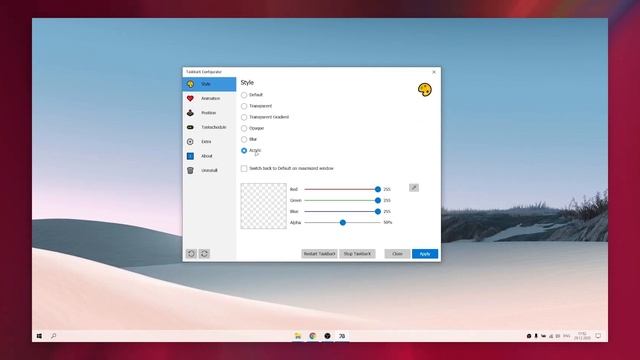Click the '50%' Alpha value
This screenshot has width=640, height=360.
(388, 222)
